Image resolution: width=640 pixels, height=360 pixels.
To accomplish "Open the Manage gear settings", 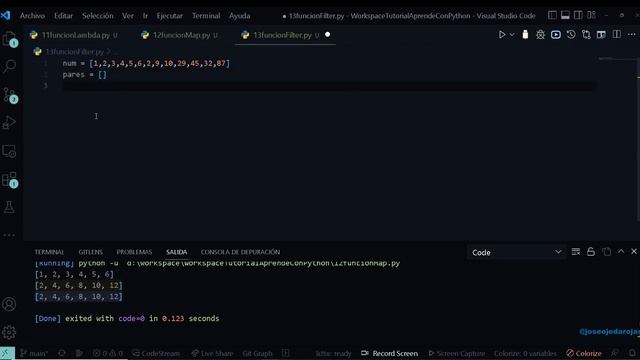I will tap(9, 332).
